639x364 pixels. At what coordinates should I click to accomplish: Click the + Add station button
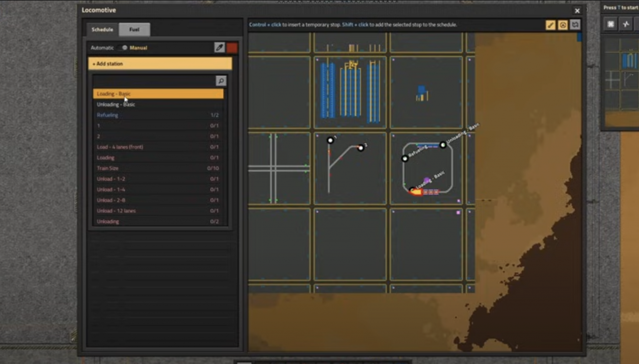(x=160, y=64)
